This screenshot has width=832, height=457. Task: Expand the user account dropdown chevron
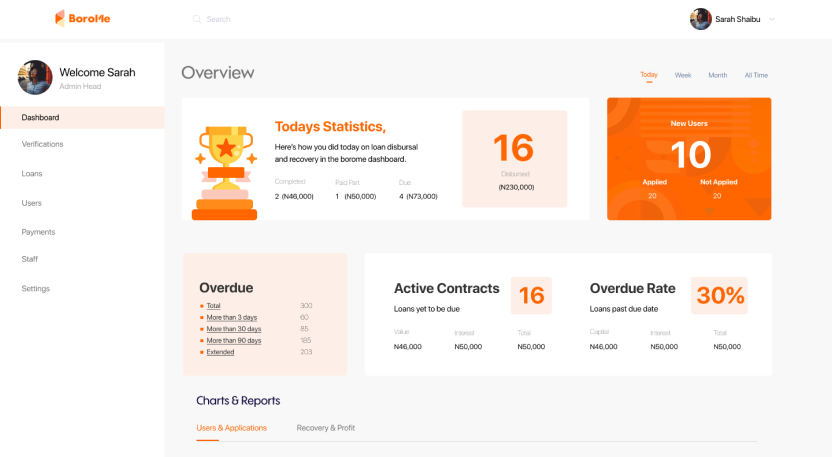coord(772,19)
